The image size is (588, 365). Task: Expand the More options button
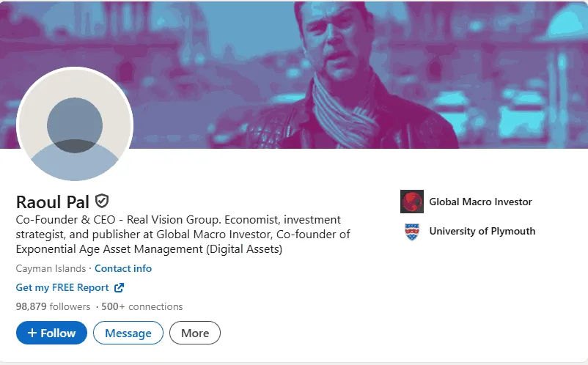[195, 333]
